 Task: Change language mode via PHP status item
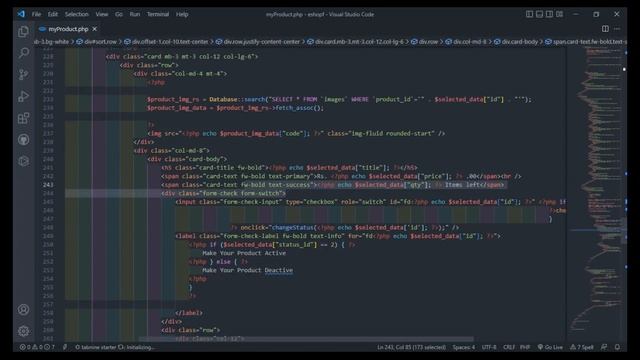tap(525, 347)
